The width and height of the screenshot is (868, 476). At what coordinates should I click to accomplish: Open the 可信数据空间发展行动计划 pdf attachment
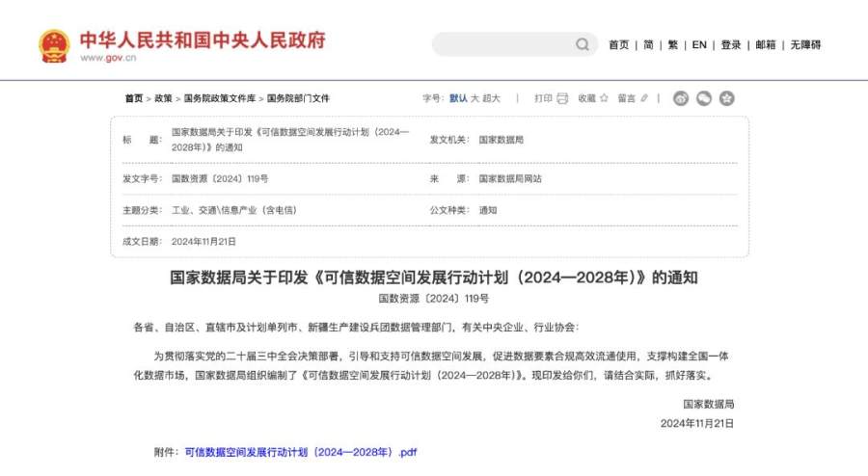[301, 452]
